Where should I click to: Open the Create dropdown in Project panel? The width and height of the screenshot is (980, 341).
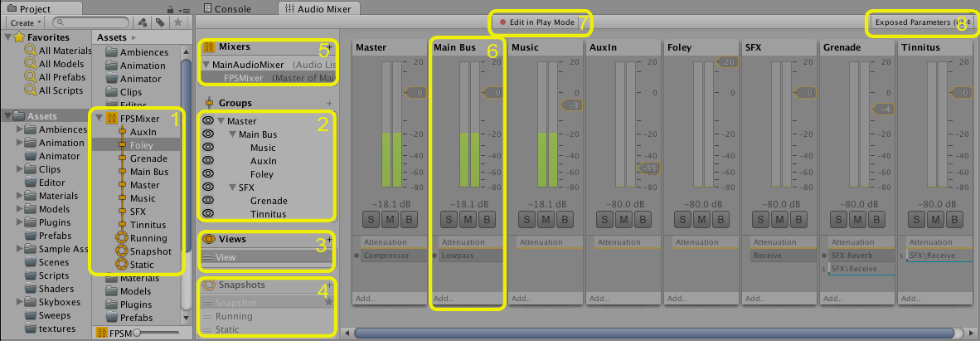[x=26, y=22]
